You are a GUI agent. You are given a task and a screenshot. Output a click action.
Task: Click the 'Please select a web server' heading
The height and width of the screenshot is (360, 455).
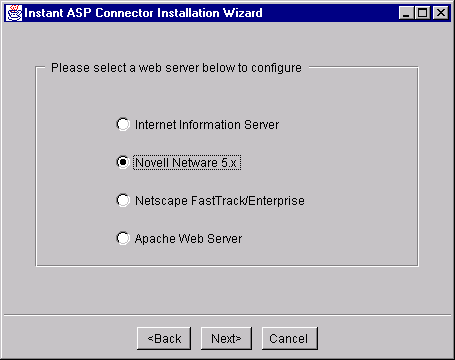tap(176, 68)
